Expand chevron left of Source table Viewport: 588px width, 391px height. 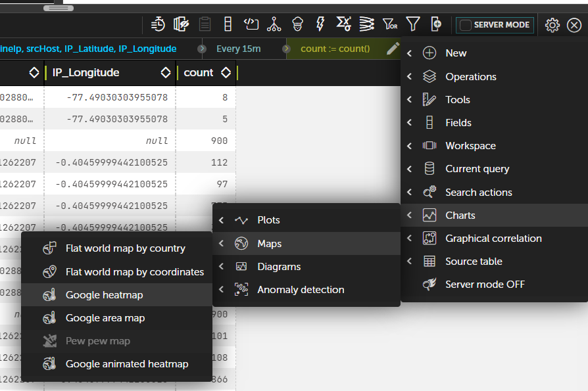(x=410, y=261)
